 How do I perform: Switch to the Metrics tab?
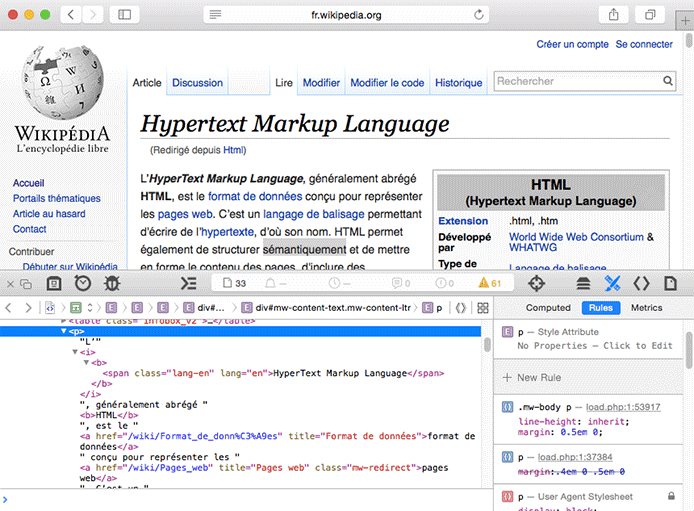[x=647, y=307]
